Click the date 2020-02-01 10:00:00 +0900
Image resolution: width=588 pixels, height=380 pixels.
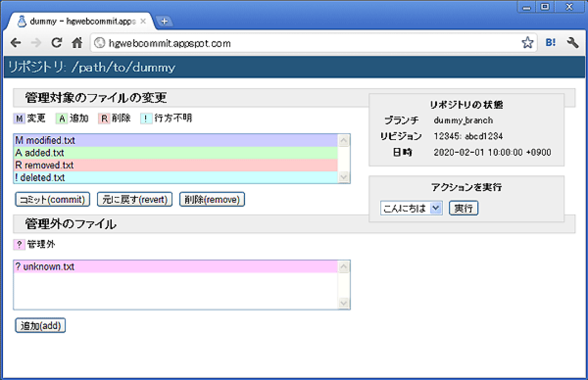pyautogui.click(x=492, y=152)
